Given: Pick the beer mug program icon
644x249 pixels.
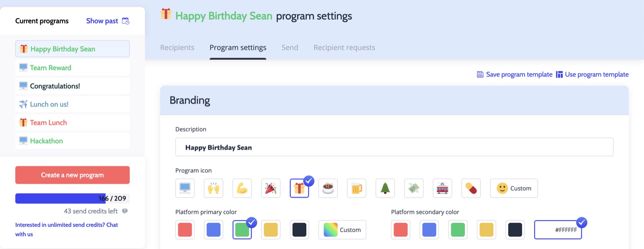Looking at the screenshot, I should click(357, 188).
